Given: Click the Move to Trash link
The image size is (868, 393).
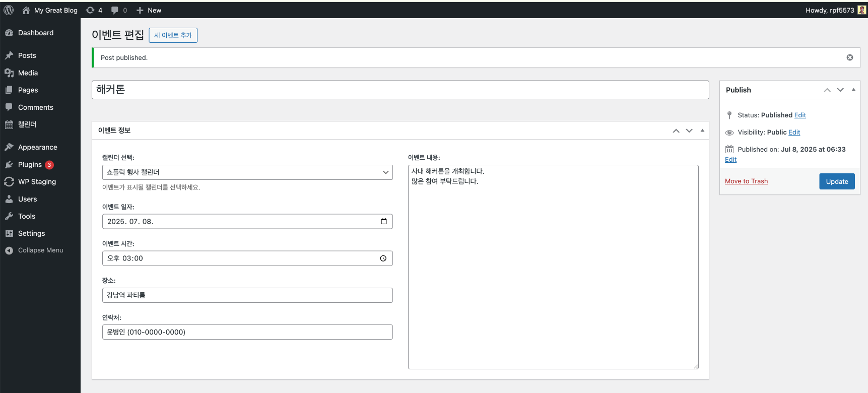Looking at the screenshot, I should point(746,181).
